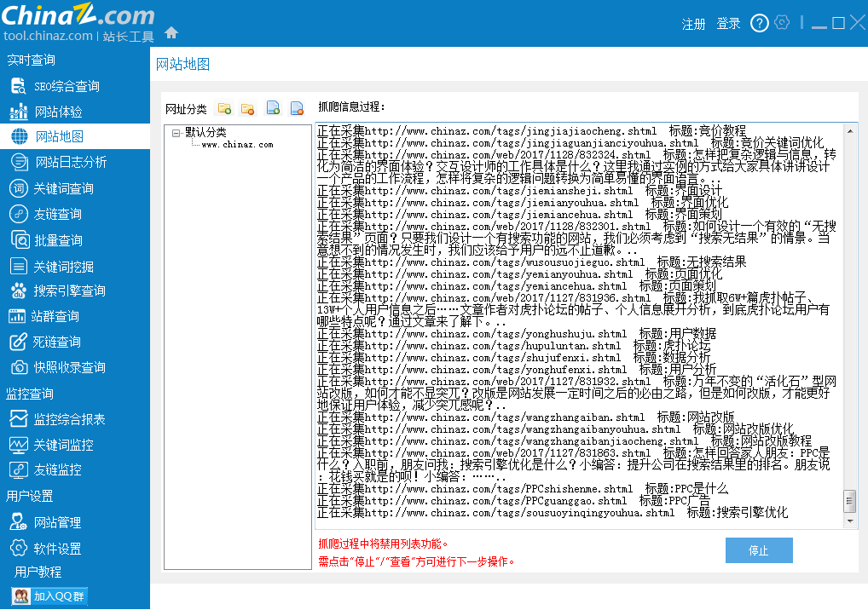Image resolution: width=868 pixels, height=610 pixels.
Task: Click the crawl log scrollbar up arrow
Action: click(x=850, y=130)
